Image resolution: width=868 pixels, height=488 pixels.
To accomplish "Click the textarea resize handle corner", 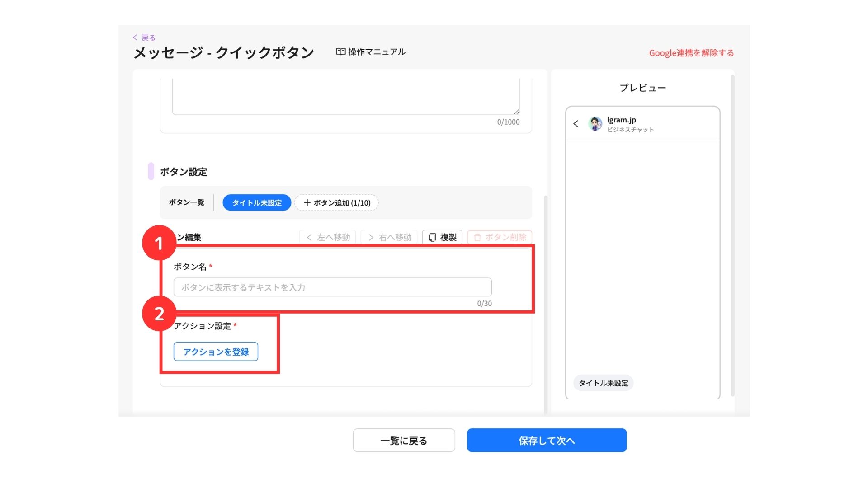I will [516, 112].
